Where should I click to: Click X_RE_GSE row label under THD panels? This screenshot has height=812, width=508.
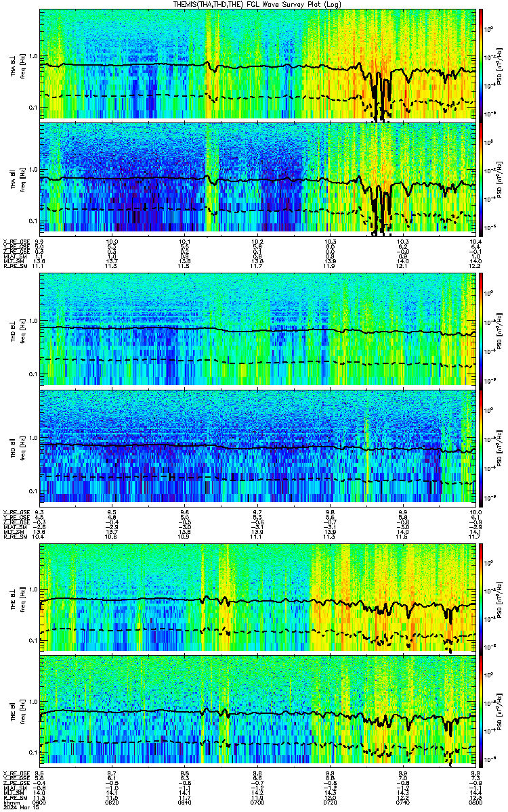click(x=16, y=512)
